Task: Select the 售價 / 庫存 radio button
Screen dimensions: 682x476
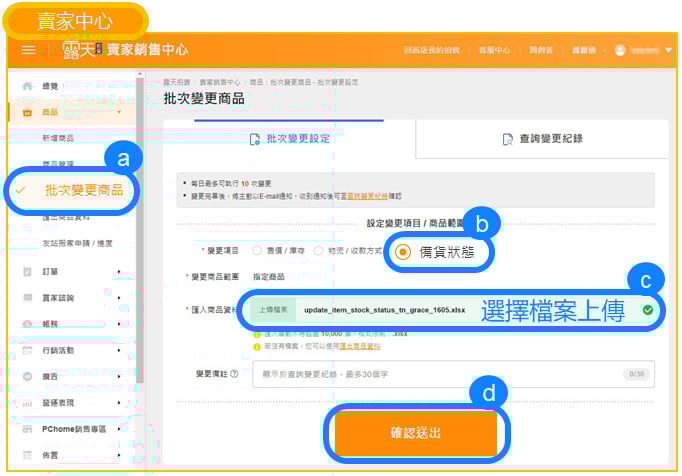Action: [x=257, y=251]
